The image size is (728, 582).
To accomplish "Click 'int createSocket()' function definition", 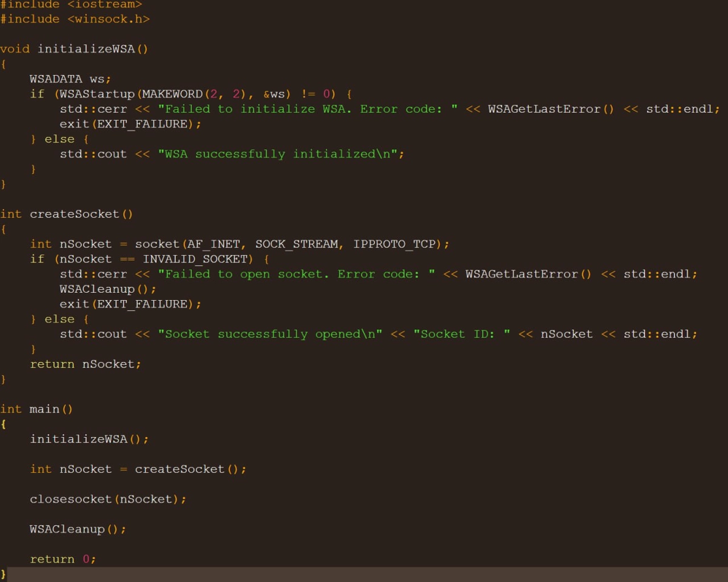I will pos(67,214).
